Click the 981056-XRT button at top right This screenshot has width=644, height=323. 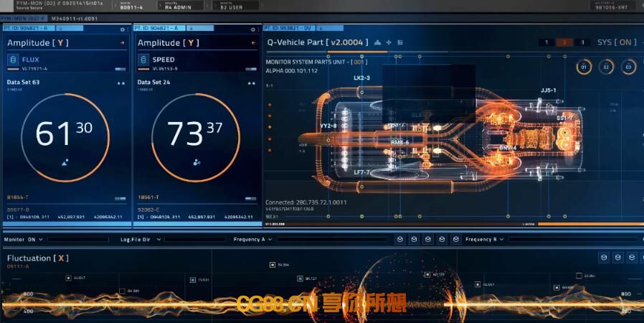[612, 5]
